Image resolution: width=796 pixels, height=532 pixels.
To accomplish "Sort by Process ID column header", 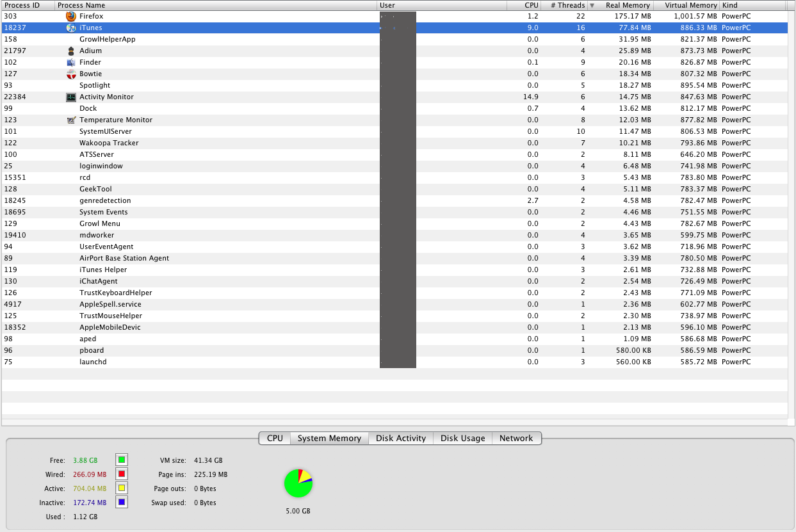I will [x=28, y=5].
